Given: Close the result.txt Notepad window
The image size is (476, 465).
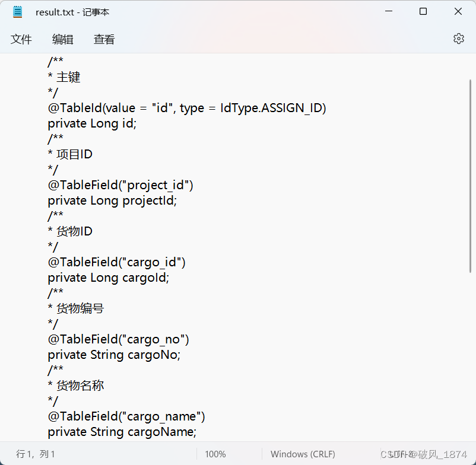Looking at the screenshot, I should coord(458,11).
